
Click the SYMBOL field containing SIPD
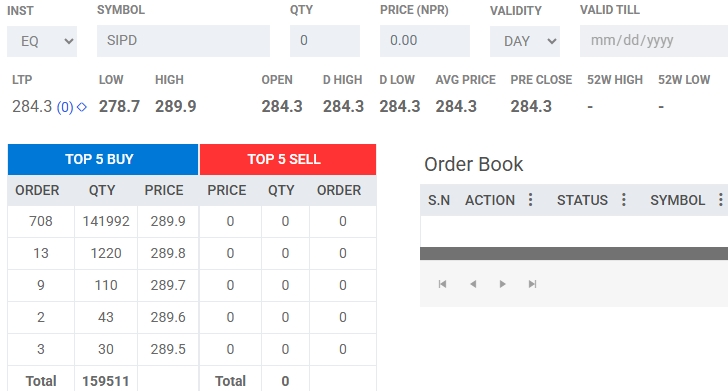pyautogui.click(x=183, y=41)
